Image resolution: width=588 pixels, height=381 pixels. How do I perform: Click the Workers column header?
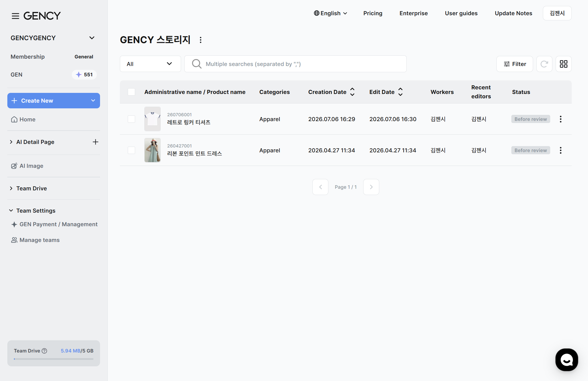442,92
